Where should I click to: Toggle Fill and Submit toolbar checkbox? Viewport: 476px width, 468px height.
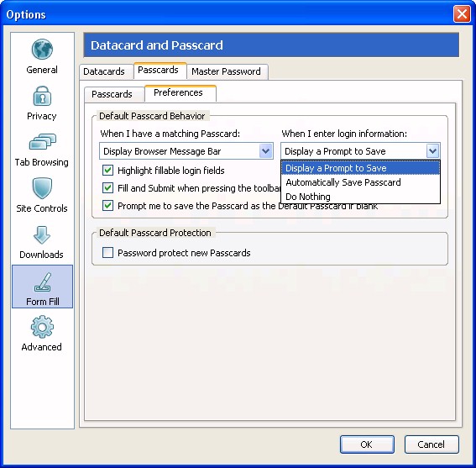(x=107, y=188)
